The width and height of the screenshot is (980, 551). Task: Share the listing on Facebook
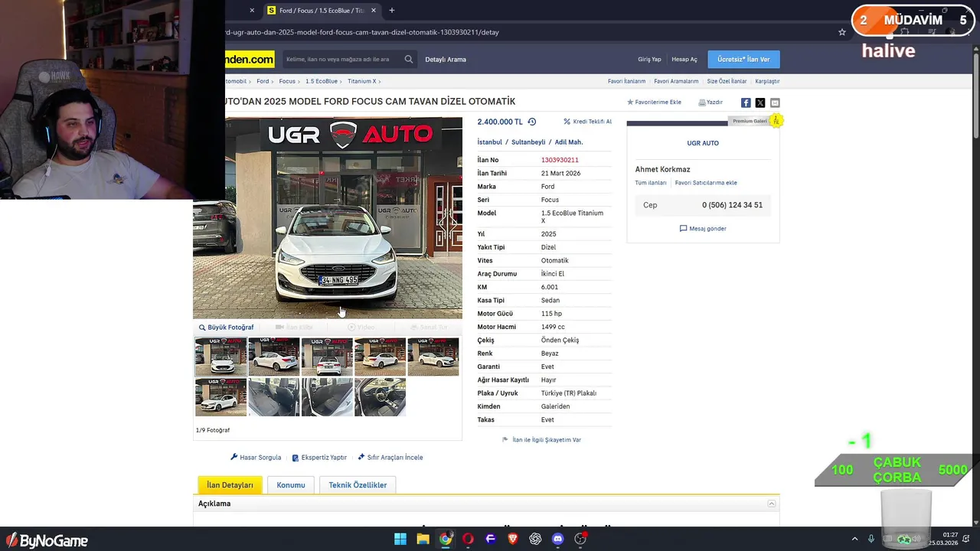746,103
